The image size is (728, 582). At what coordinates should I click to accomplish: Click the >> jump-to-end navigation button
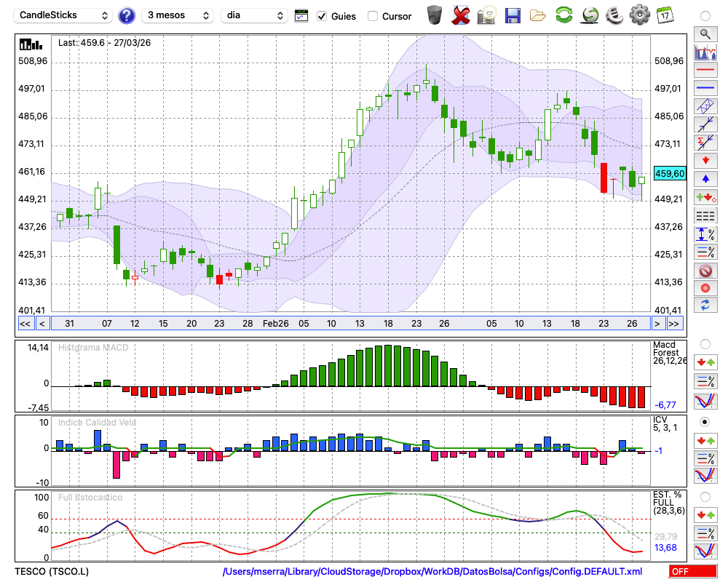[x=675, y=323]
